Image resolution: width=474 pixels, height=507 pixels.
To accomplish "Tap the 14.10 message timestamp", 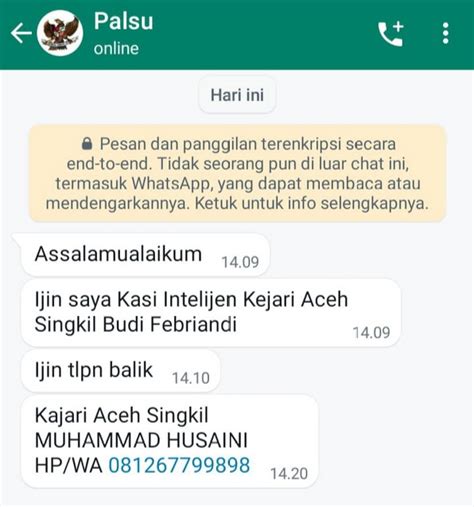I will coord(191,378).
